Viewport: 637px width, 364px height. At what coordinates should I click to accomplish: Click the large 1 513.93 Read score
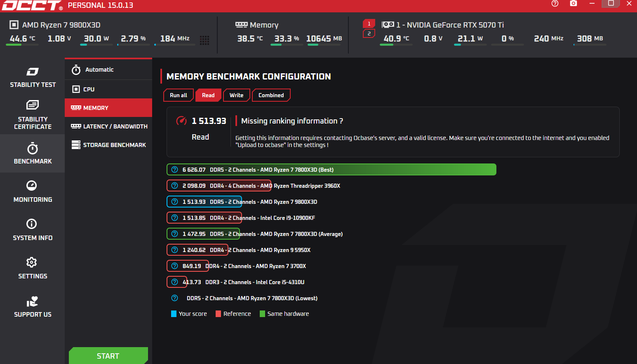tap(209, 121)
